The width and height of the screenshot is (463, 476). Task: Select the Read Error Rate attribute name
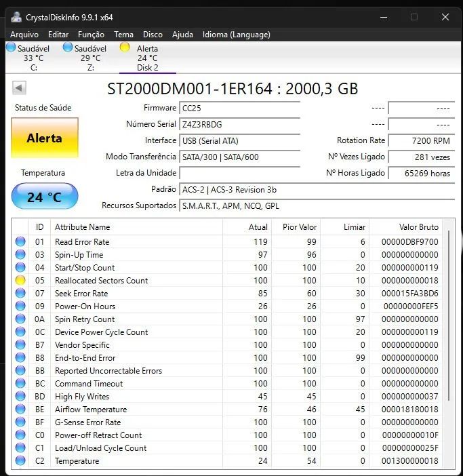pyautogui.click(x=82, y=242)
